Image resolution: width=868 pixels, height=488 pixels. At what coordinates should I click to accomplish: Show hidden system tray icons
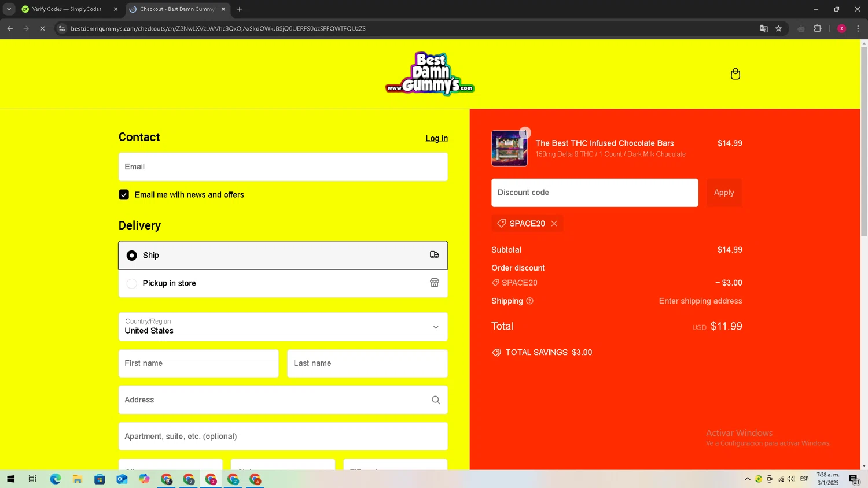[748, 479]
